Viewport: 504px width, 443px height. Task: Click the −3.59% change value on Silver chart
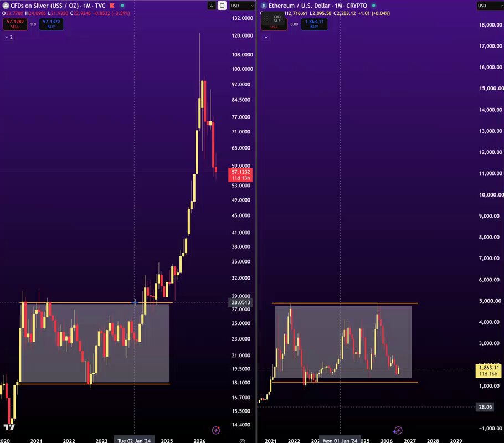pos(121,13)
